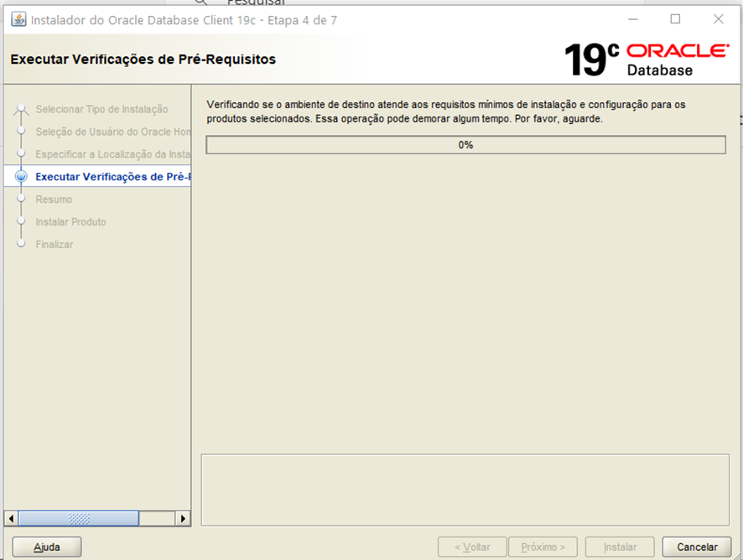The image size is (743, 560).
Task: Click the Voltar back button
Action: [x=472, y=547]
